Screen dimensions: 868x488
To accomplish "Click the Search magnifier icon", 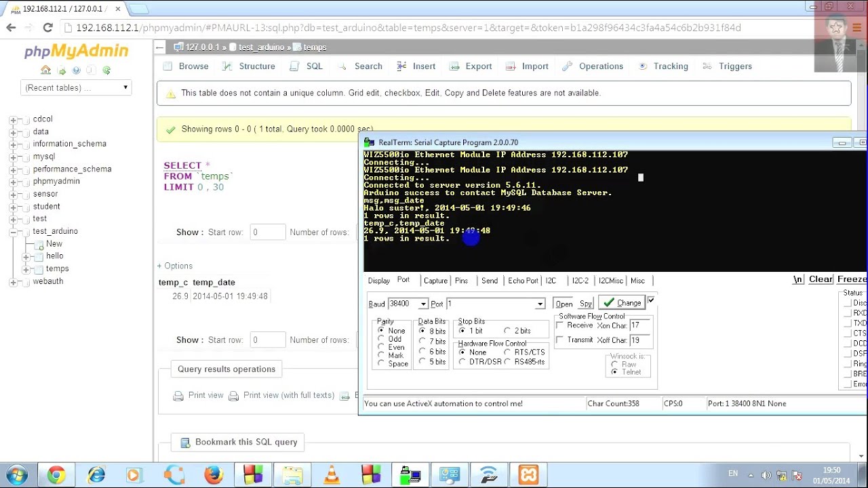I will [x=342, y=66].
